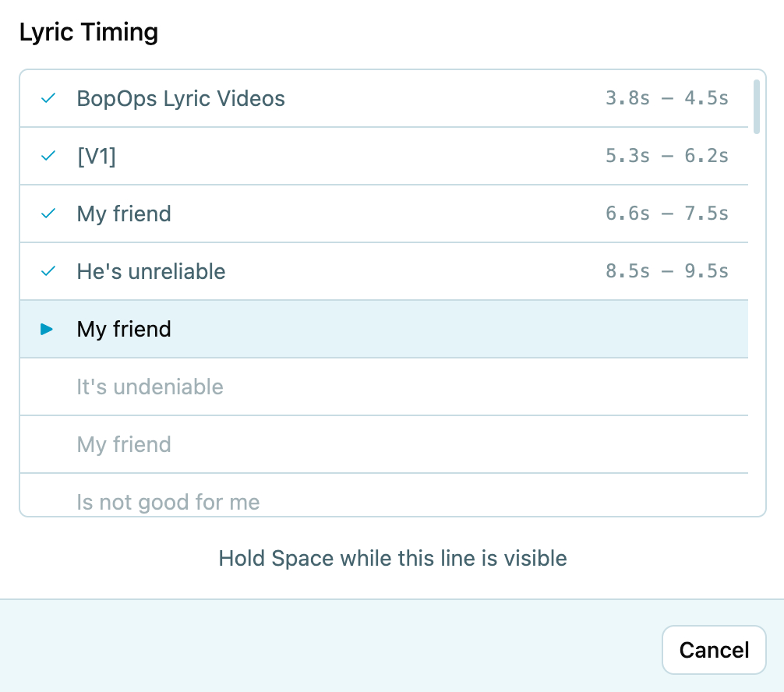Click the checkmark beside BopOps Lyric Videos
Viewport: 784px width, 692px height.
[48, 98]
